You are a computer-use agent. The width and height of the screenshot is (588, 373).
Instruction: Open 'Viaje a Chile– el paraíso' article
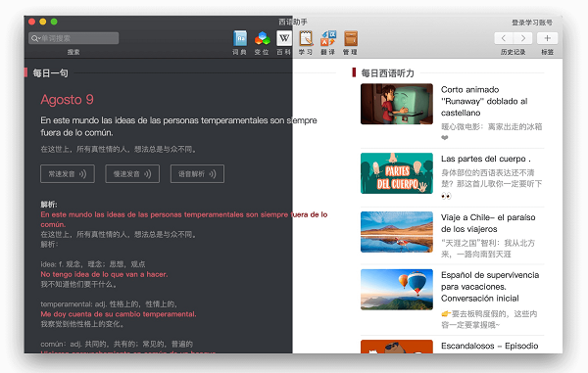tap(488, 223)
